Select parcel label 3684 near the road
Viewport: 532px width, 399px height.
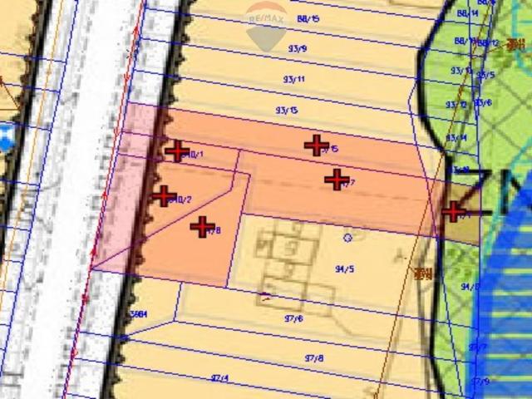(x=139, y=314)
